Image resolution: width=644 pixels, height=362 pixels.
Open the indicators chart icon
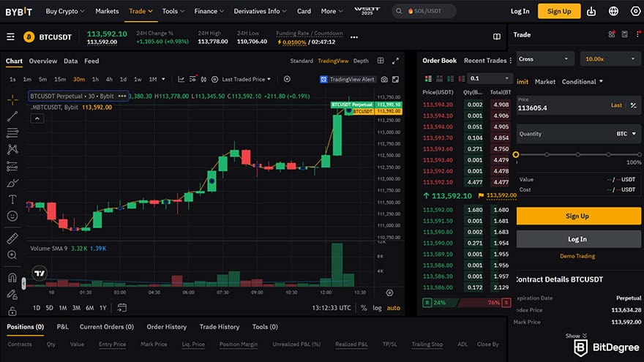[181, 79]
